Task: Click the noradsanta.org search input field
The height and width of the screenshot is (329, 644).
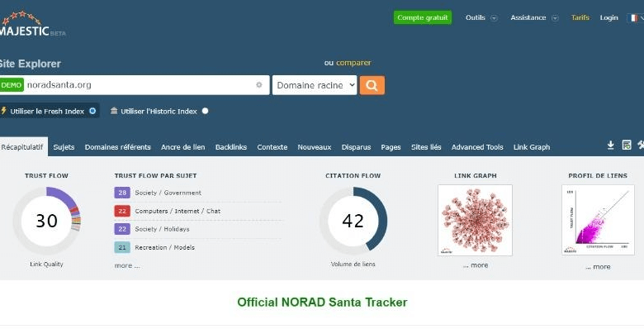Action: pos(140,85)
